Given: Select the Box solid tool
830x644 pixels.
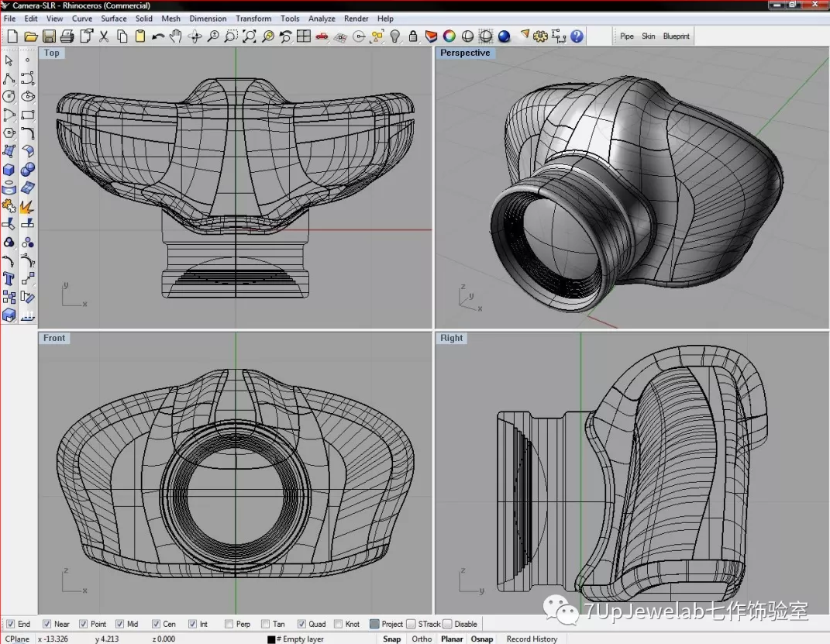Looking at the screenshot, I should point(9,170).
